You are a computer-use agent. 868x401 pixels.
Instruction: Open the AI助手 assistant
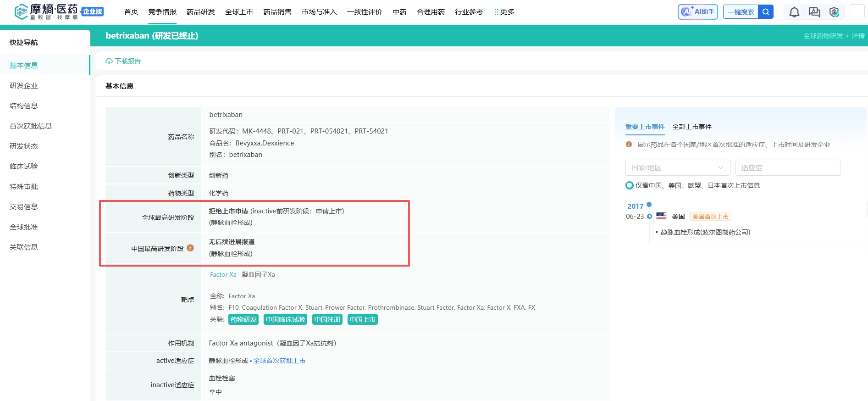pyautogui.click(x=697, y=12)
